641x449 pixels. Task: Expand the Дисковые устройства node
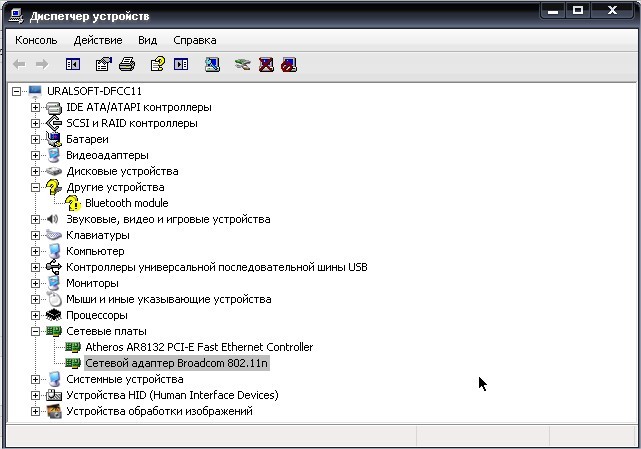(x=35, y=171)
